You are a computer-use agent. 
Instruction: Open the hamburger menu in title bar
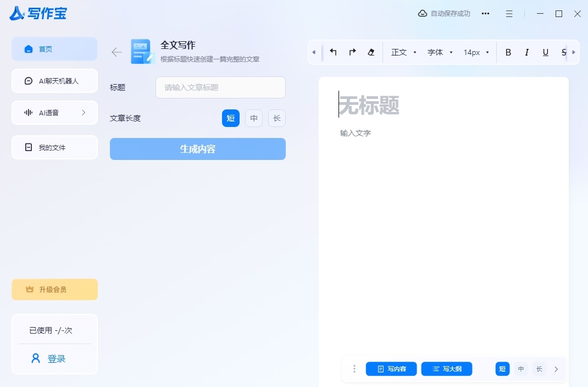(509, 13)
